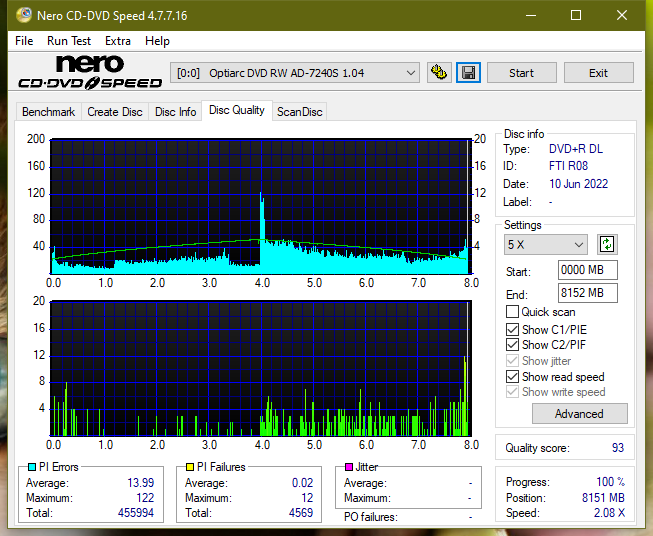Toggle Show C2/PIF checkbox

(512, 345)
